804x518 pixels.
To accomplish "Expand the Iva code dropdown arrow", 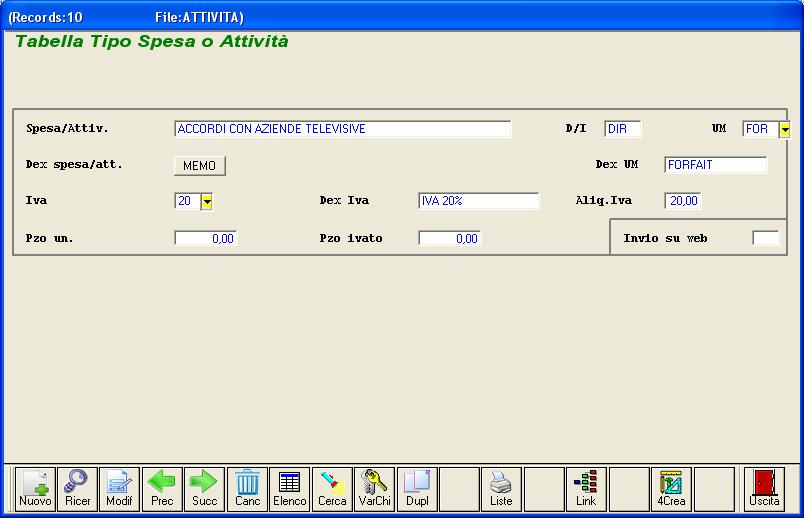I will coord(207,201).
